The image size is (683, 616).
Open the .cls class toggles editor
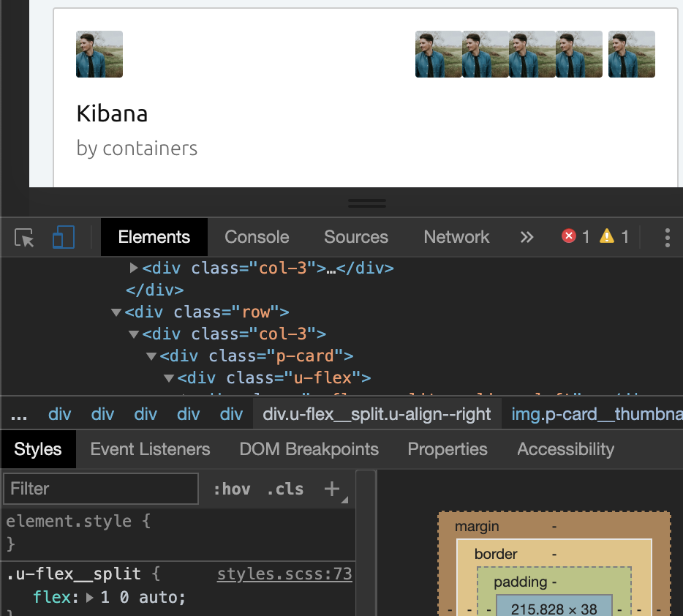284,489
